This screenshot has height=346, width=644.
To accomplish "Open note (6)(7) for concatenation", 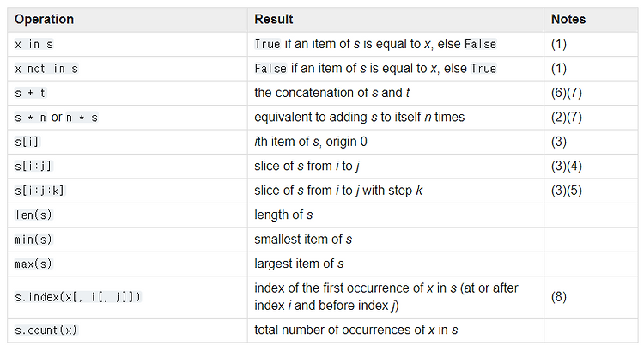I will (x=567, y=93).
